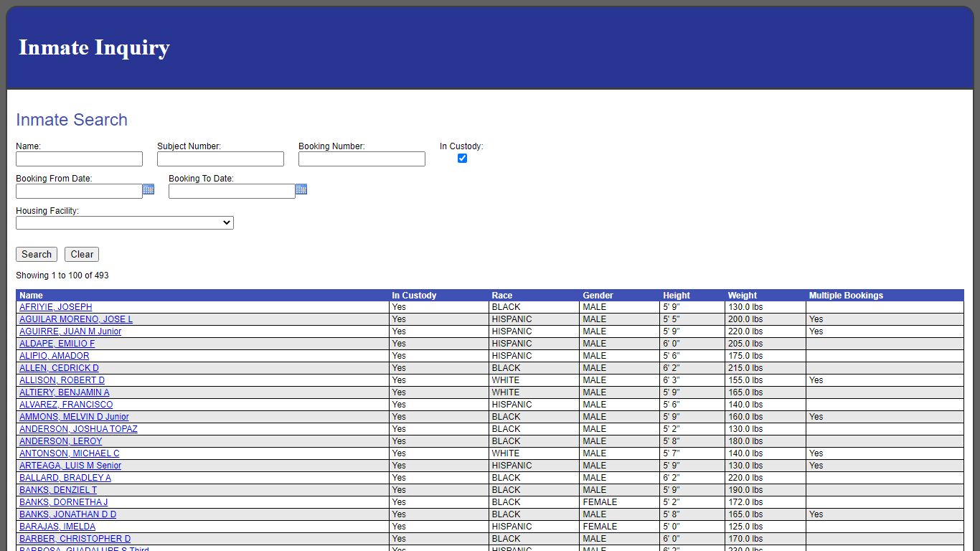View BARBER, CHRISTOPHER D inmate details
Screen dimensions: 980x551
pos(75,538)
